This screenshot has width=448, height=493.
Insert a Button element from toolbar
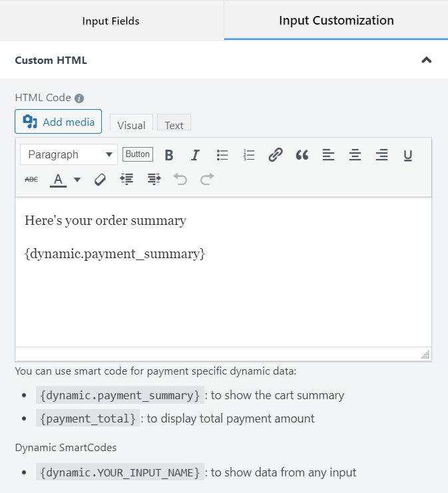(138, 154)
